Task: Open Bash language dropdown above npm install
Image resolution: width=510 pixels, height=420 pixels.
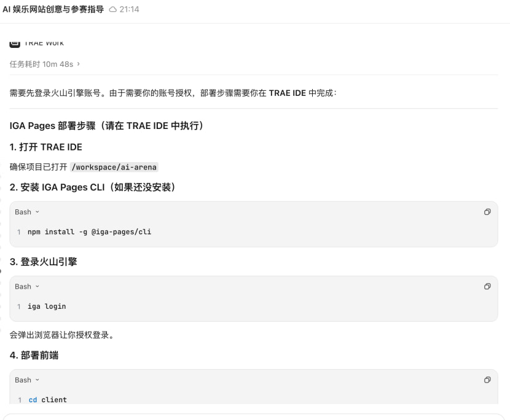Action: click(x=27, y=212)
